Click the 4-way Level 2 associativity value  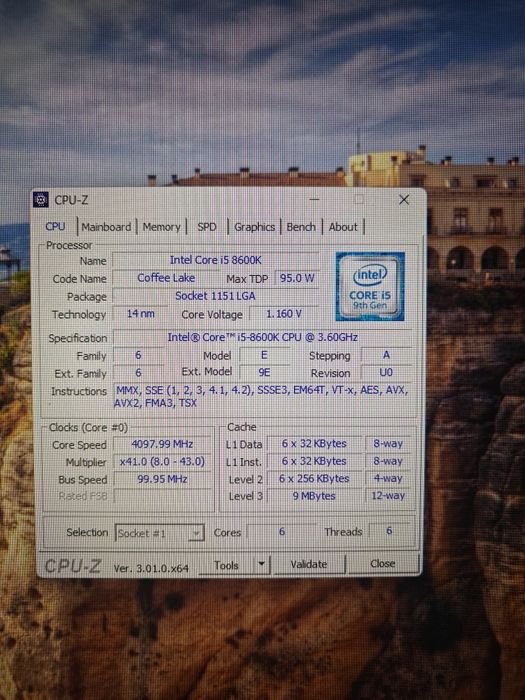[x=388, y=478]
